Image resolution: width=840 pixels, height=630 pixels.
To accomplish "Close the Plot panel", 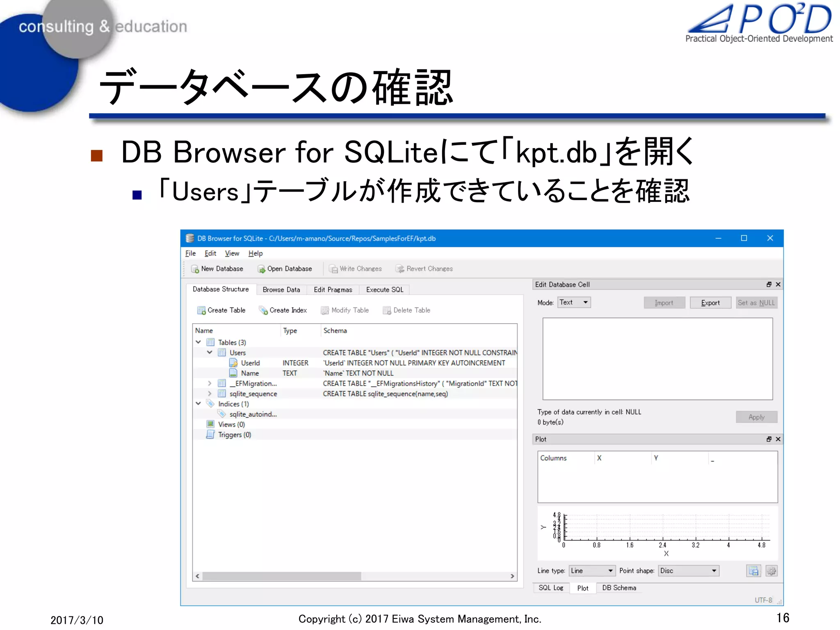I will 778,439.
